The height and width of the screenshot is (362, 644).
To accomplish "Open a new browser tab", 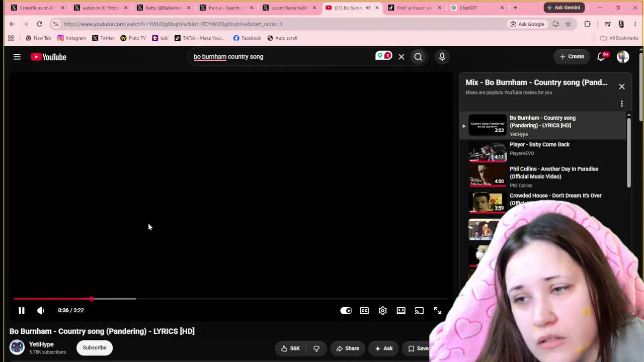I will pos(516,8).
